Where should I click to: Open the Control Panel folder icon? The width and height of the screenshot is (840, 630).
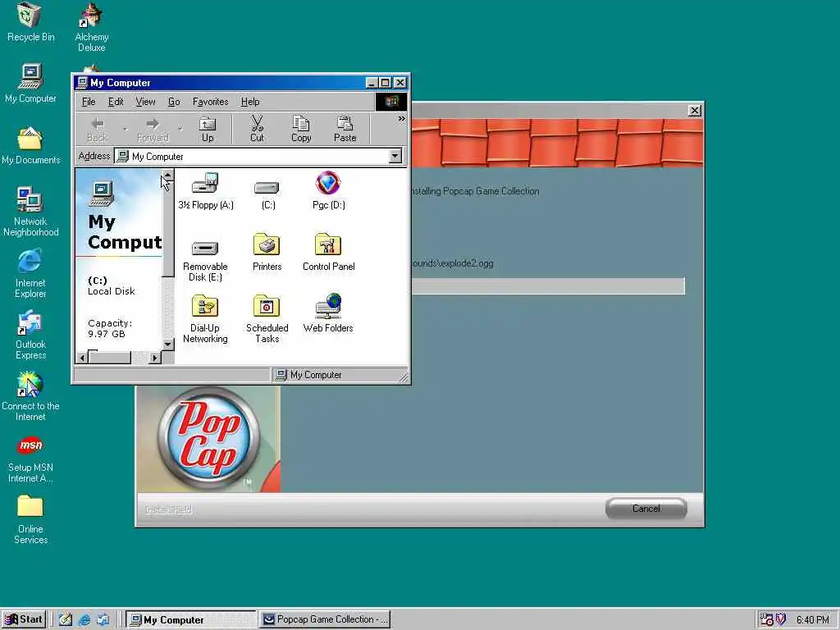point(328,253)
